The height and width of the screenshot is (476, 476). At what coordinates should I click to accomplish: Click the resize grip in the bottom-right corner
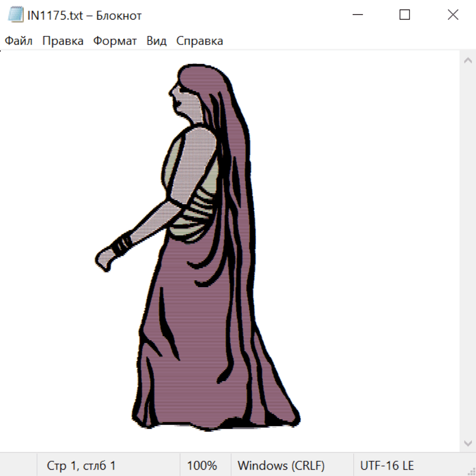click(x=471, y=471)
